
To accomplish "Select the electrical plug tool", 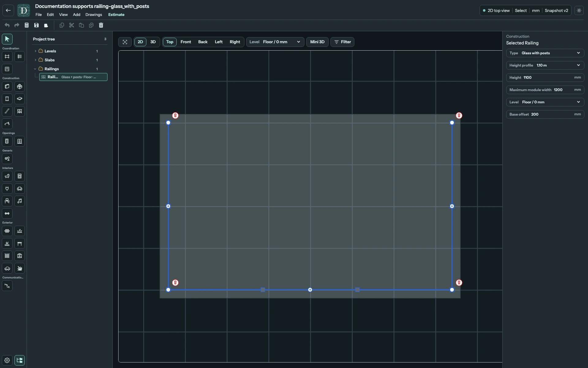I will (x=7, y=189).
